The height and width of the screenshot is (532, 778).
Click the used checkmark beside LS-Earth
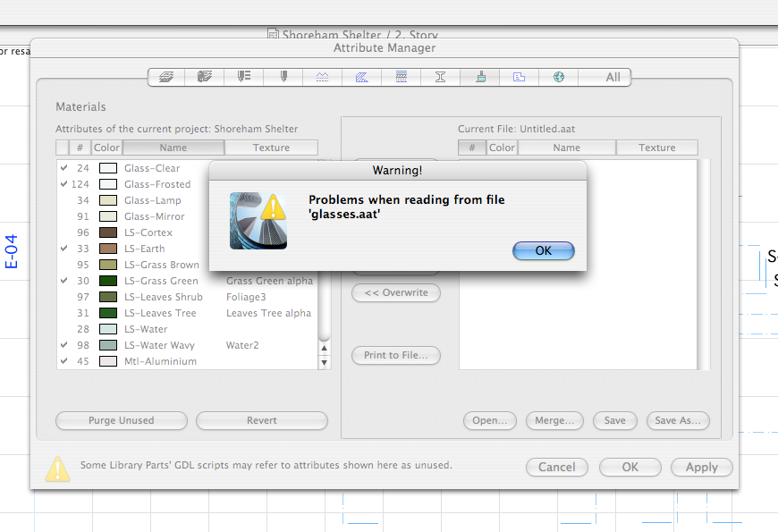coord(64,249)
